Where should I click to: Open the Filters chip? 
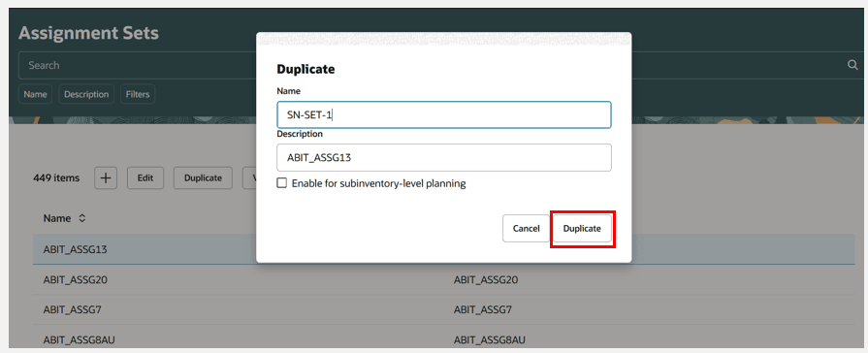point(138,95)
